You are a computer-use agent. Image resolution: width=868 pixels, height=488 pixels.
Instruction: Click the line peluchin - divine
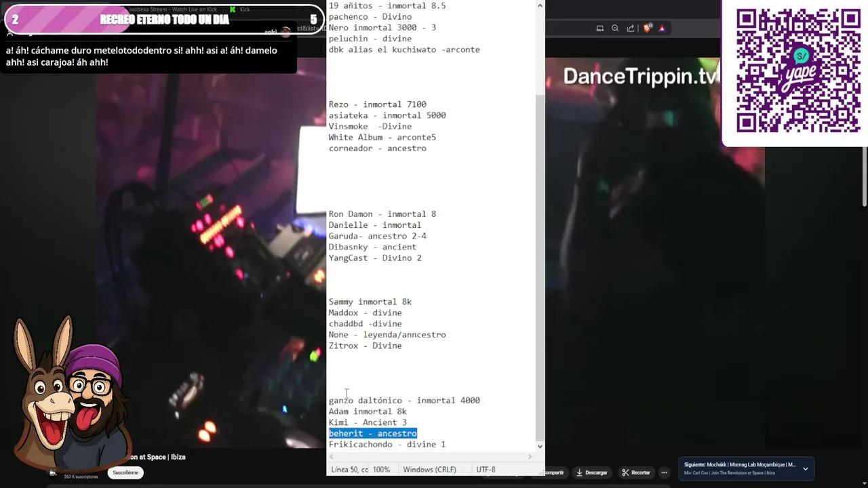[370, 39]
